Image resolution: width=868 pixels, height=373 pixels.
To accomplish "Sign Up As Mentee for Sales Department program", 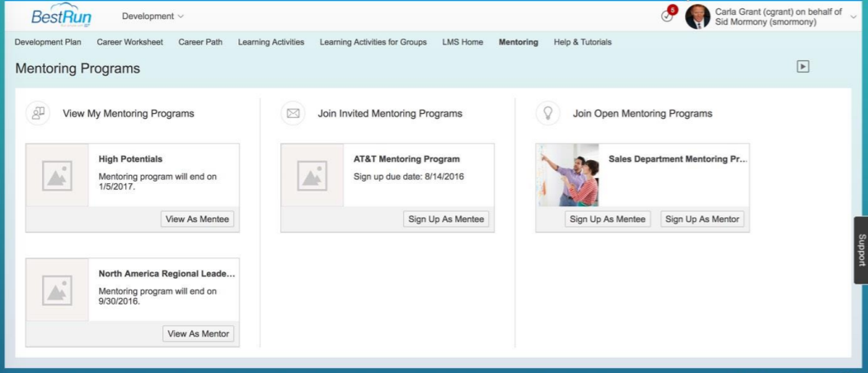I will [608, 219].
